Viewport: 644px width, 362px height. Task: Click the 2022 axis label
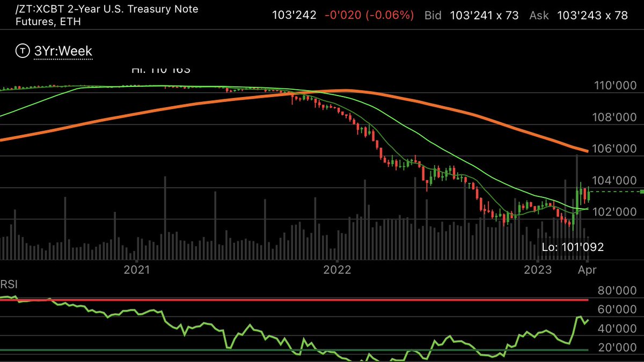click(x=338, y=270)
